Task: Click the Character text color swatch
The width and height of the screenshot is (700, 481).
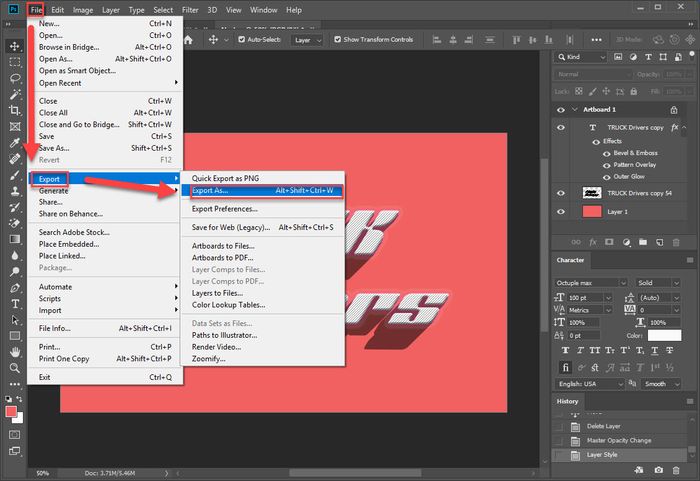Action: pos(664,335)
